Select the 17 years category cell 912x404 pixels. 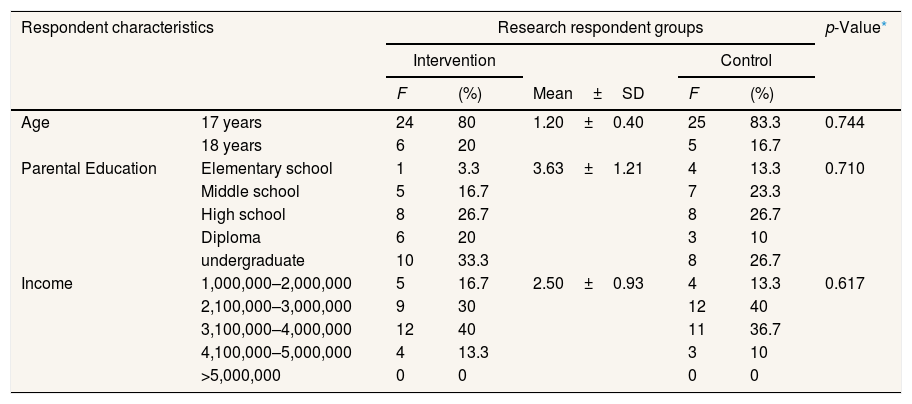click(231, 123)
